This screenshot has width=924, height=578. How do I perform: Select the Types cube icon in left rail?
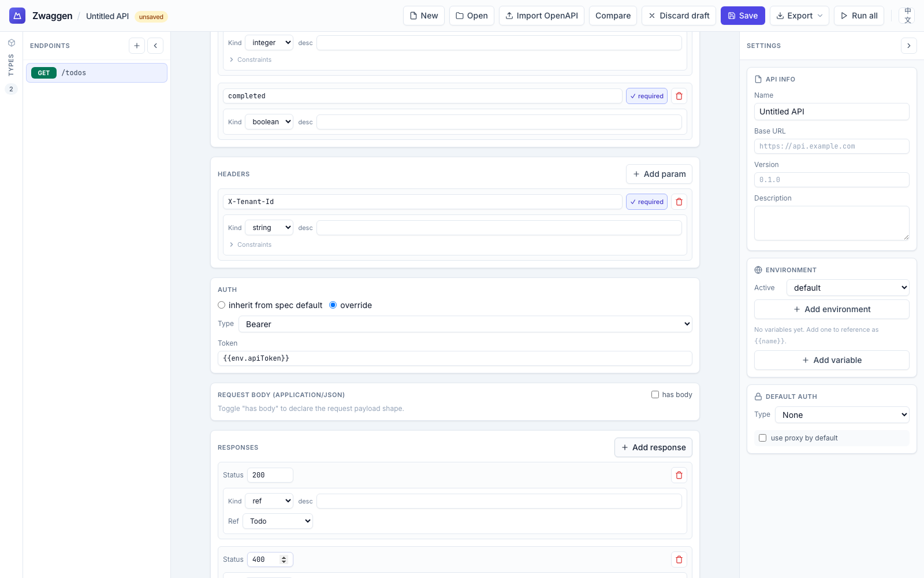[11, 42]
